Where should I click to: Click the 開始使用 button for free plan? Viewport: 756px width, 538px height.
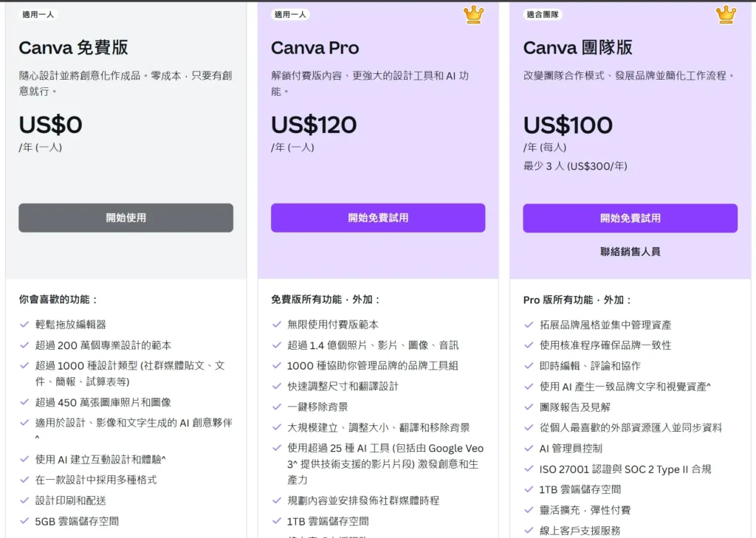coord(126,218)
